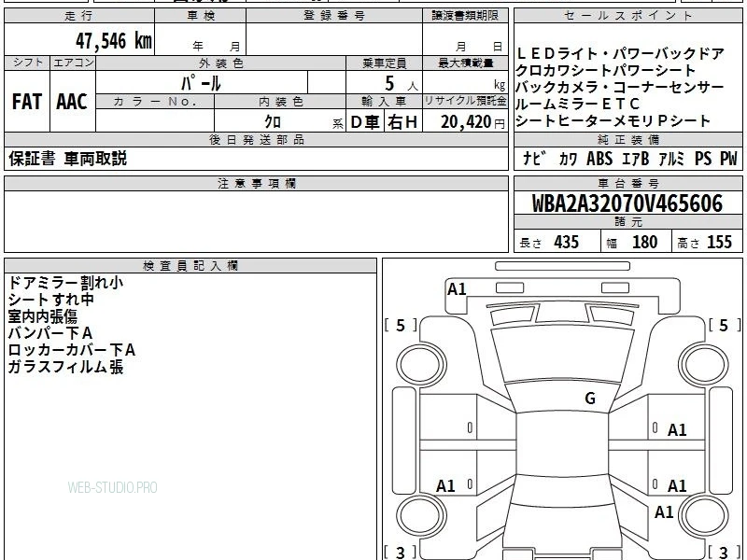This screenshot has height=560, width=747.
Task: Click the エアB equipment label
Action: pos(636,159)
